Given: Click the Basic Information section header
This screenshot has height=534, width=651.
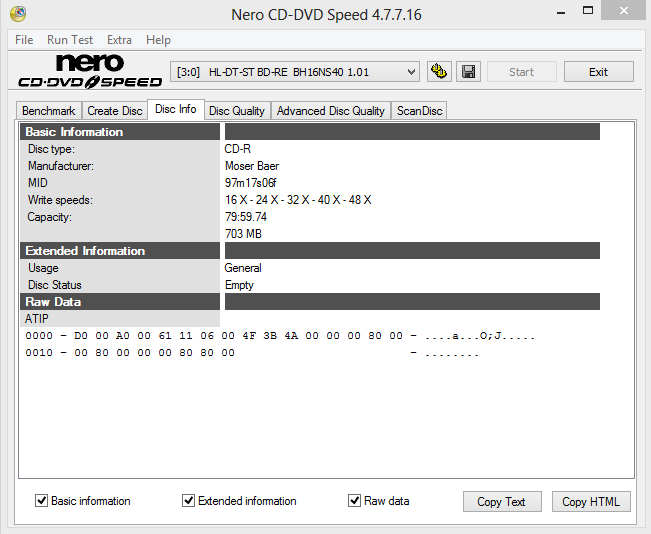Looking at the screenshot, I should pos(120,132).
